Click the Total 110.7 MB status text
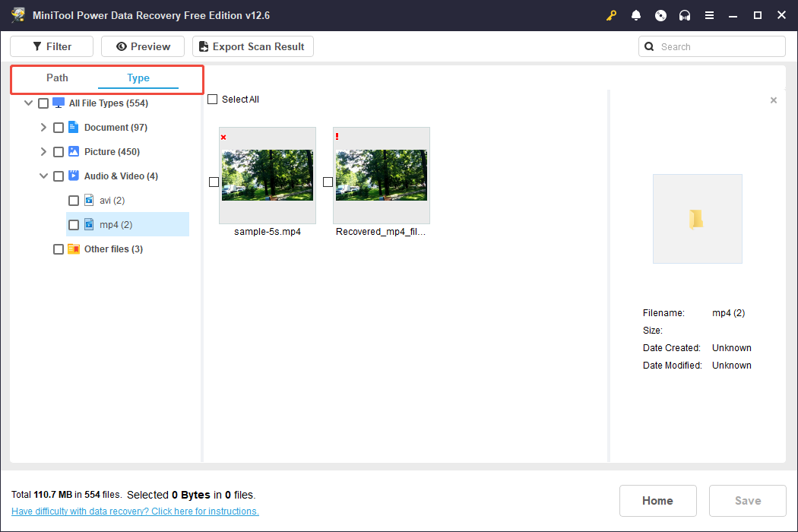798x532 pixels. [x=66, y=495]
